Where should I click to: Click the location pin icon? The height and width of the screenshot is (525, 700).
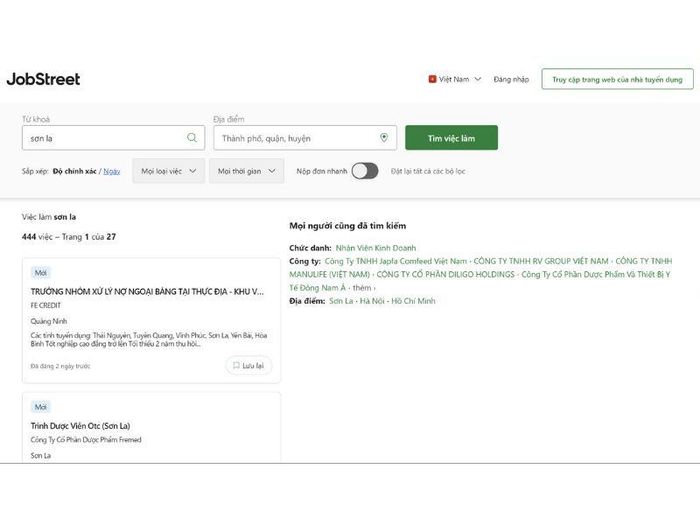pos(384,138)
